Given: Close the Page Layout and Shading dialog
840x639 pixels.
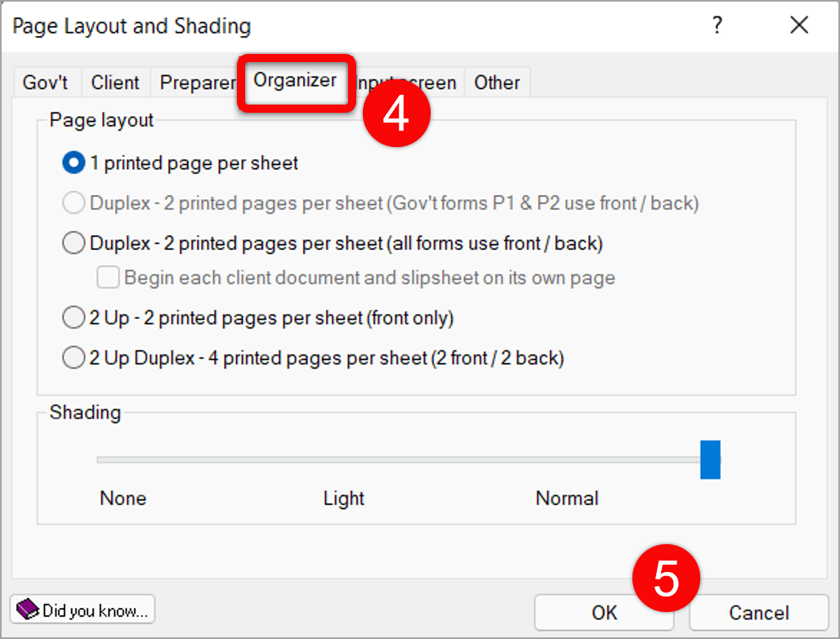Looking at the screenshot, I should (798, 26).
